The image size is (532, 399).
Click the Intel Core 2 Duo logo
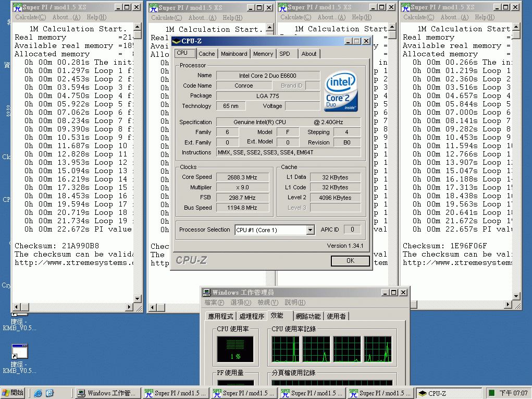[x=340, y=92]
